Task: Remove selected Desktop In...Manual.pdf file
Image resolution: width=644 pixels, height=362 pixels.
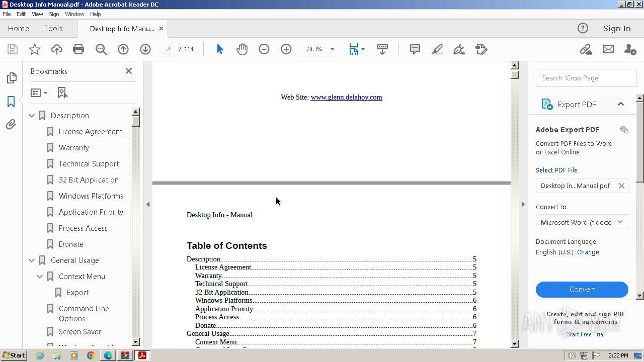Action: [621, 186]
